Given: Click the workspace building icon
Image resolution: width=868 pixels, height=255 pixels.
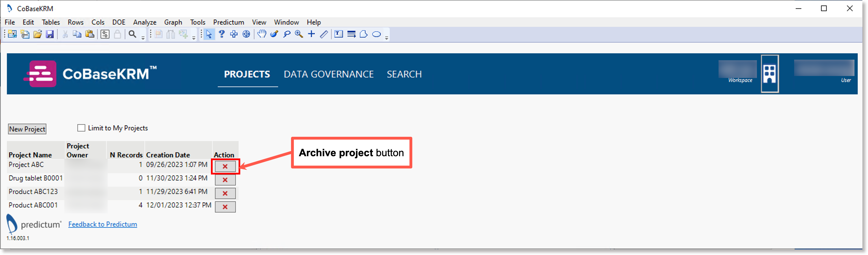Looking at the screenshot, I should click(770, 74).
